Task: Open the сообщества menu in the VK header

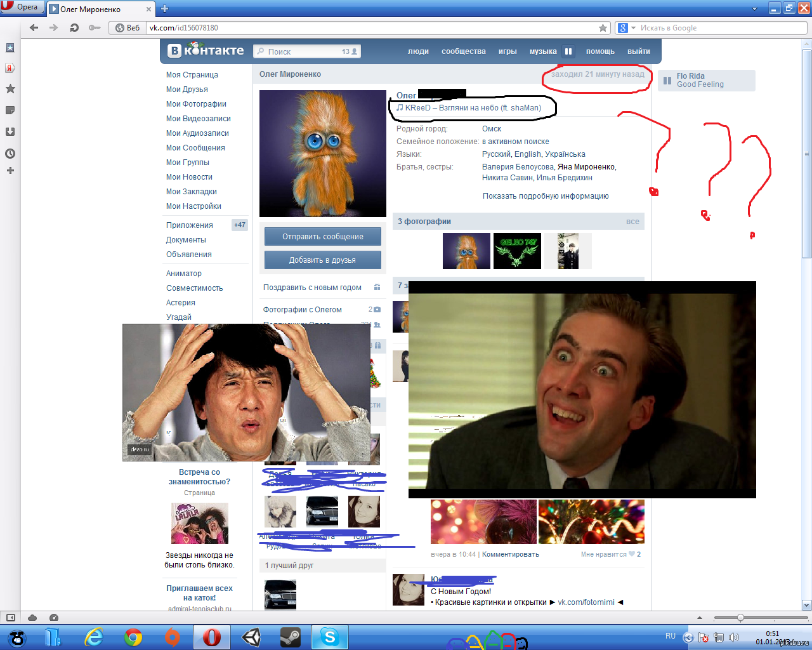Action: pos(464,51)
